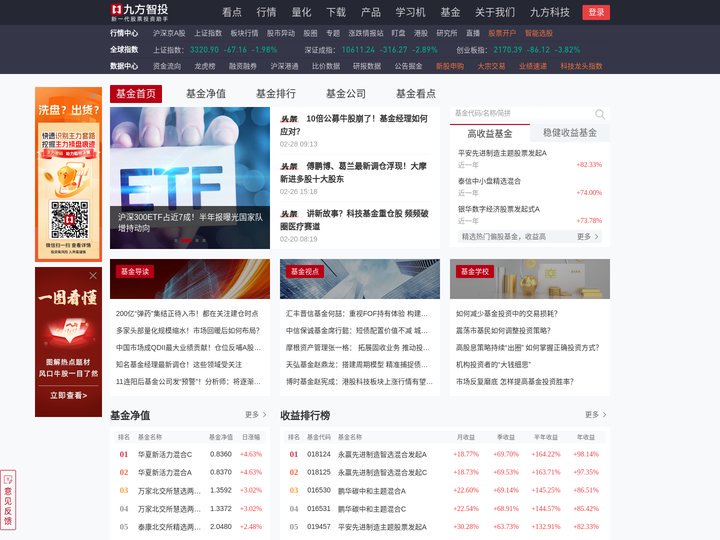Expand 更多 next to 基金净值 heading

(256, 415)
